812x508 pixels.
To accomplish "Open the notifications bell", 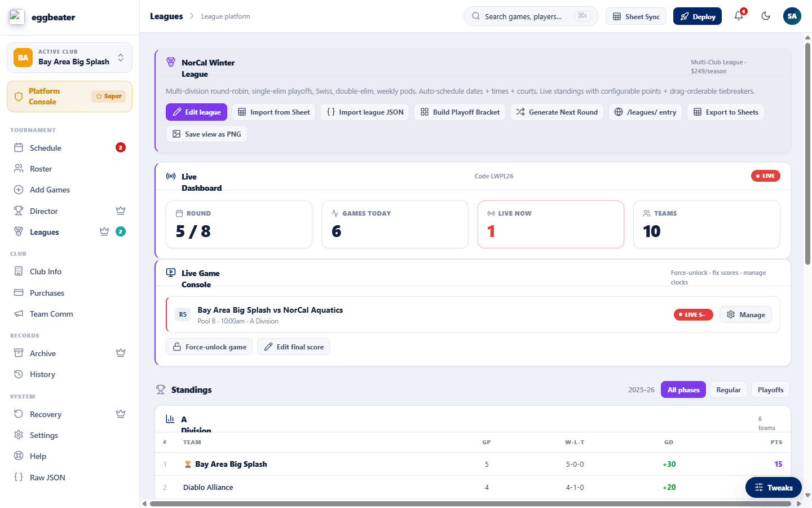I will click(x=739, y=16).
